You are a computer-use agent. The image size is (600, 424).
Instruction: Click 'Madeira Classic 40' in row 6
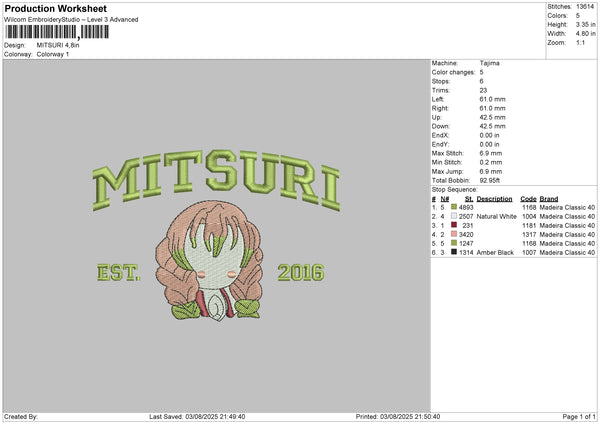[567, 253]
